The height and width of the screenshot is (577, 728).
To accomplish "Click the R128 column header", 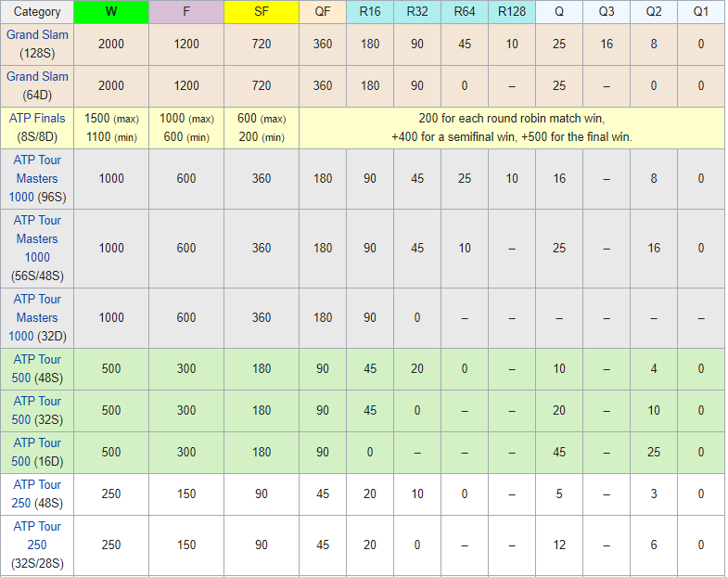I will tap(512, 12).
